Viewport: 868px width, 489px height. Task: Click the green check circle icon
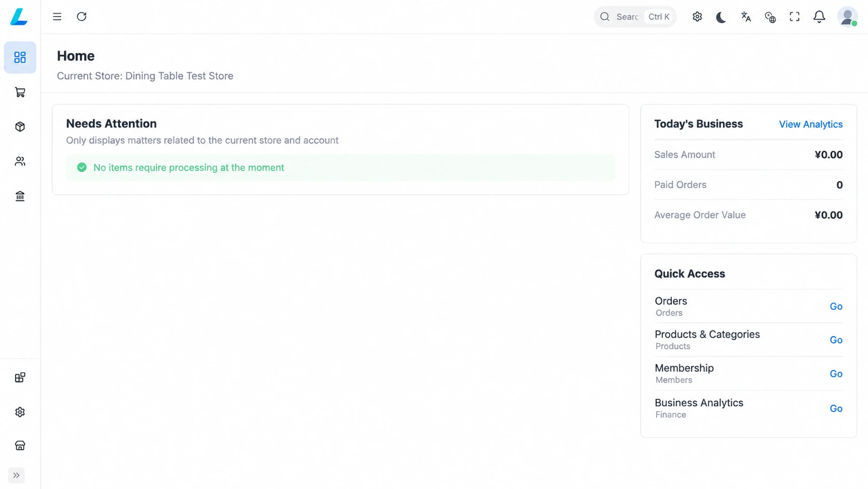coord(82,167)
